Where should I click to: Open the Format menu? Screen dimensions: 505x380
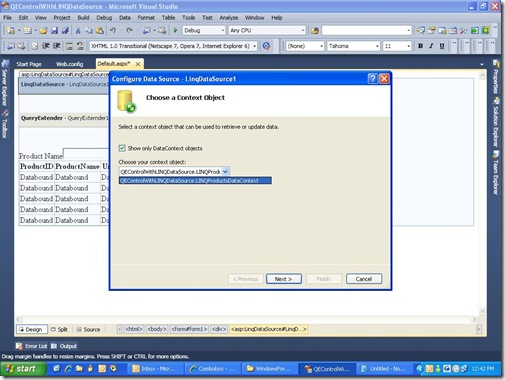(x=146, y=17)
